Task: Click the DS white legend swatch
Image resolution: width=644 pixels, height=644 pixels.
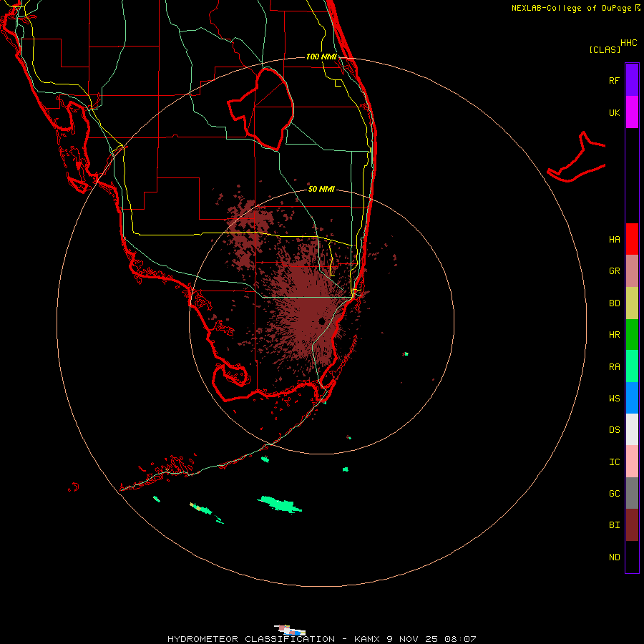Action: point(632,429)
